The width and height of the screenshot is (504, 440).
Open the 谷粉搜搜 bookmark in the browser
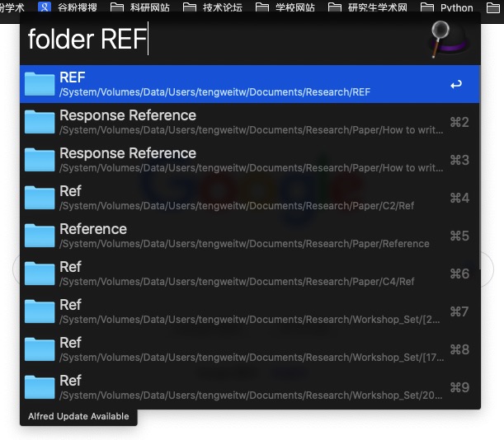pyautogui.click(x=68, y=7)
